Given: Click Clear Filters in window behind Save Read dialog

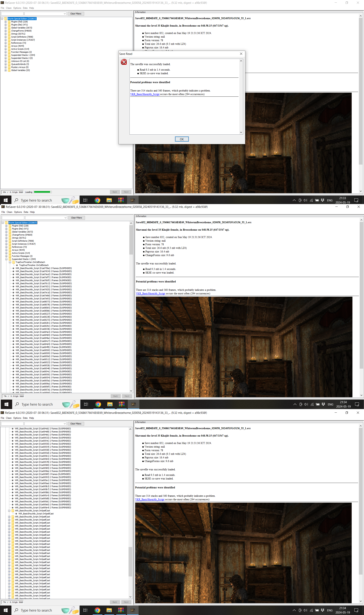Looking at the screenshot, I should 76,14.
